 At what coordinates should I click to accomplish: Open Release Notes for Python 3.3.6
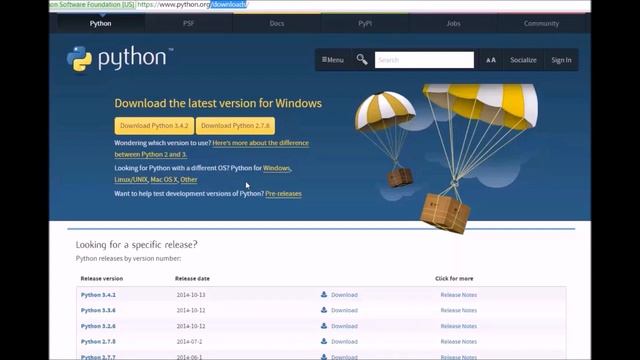click(x=458, y=310)
